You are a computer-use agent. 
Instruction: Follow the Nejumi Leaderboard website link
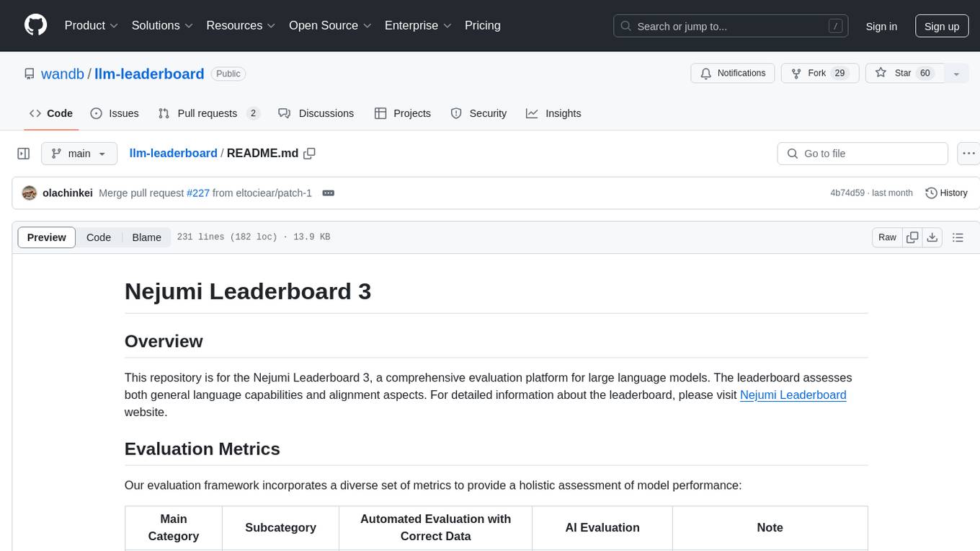pos(793,394)
